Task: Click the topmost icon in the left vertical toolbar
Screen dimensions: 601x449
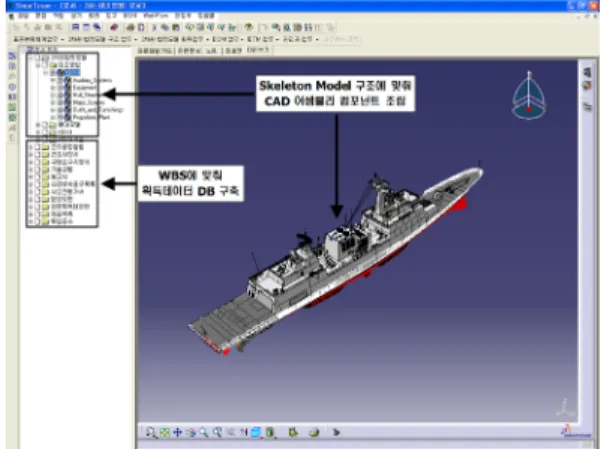Action: 12,56
